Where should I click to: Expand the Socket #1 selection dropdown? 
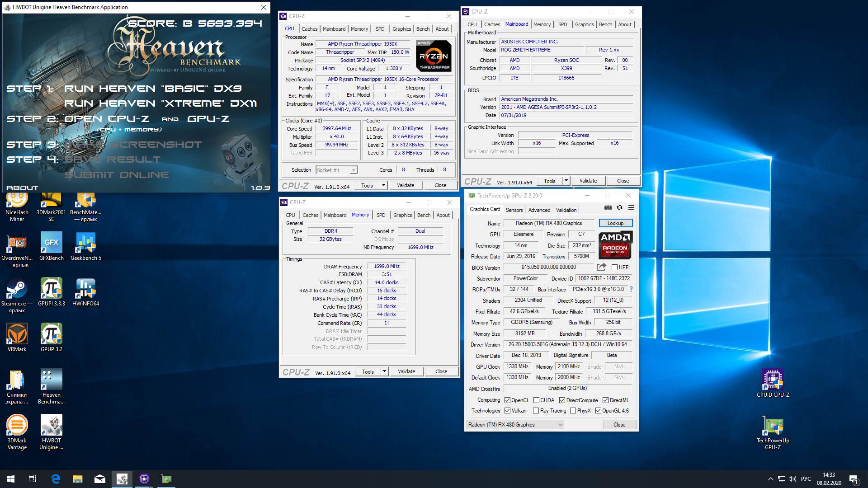354,170
